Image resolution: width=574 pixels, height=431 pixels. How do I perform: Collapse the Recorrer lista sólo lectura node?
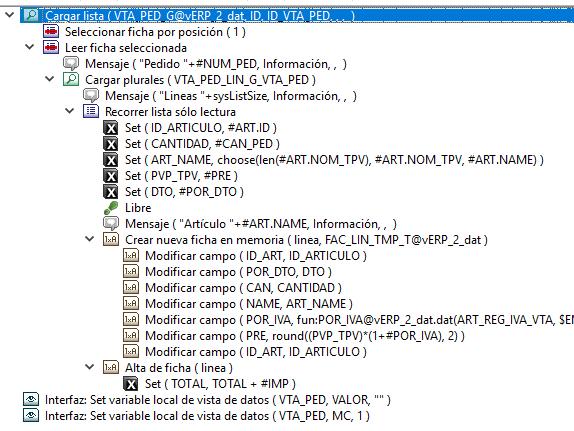70,111
